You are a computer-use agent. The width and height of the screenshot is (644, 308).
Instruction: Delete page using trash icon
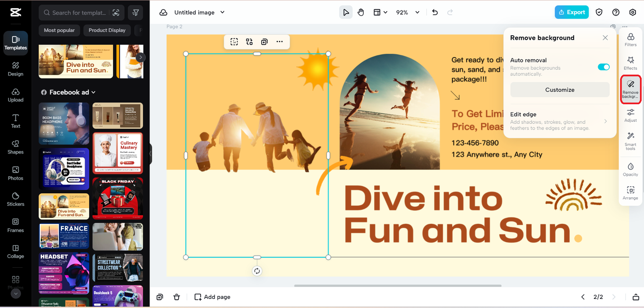(177, 297)
